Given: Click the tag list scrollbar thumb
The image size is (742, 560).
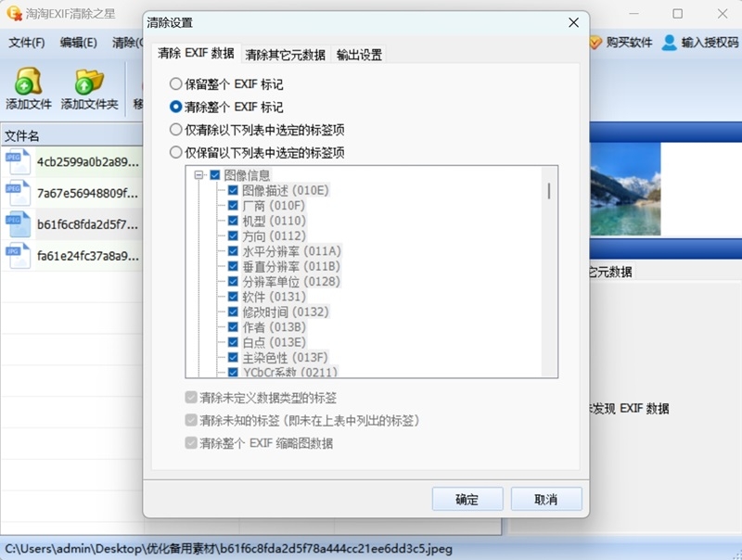Looking at the screenshot, I should (549, 191).
